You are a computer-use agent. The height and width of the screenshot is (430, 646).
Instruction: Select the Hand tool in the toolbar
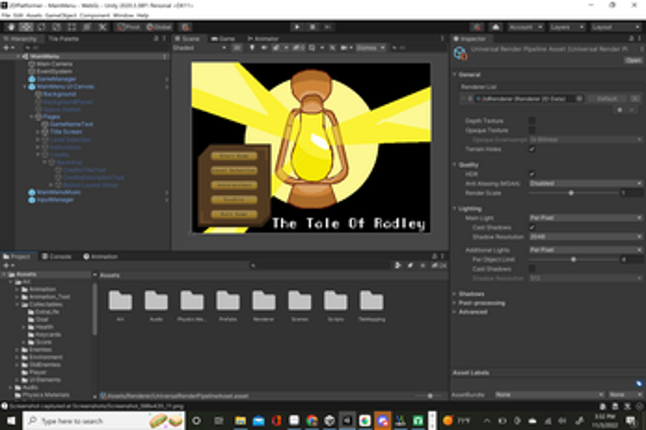coord(11,27)
